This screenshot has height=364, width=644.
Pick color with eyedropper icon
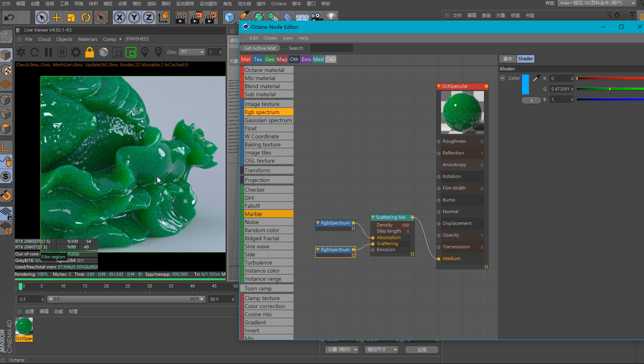pyautogui.click(x=536, y=78)
